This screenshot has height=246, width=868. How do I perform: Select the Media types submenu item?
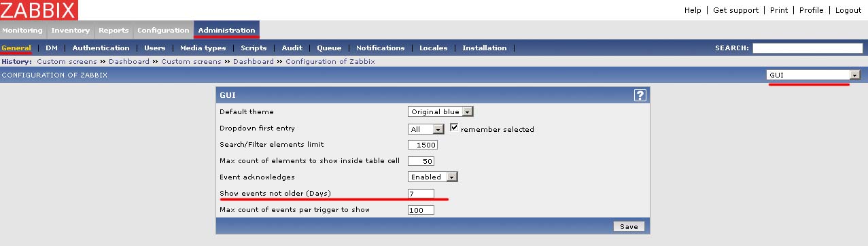point(203,48)
